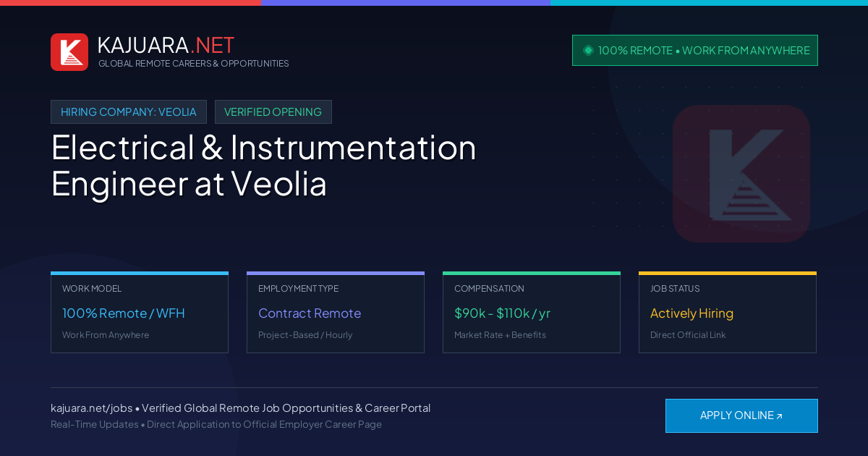Click the Electrical & Instrumentation Engineer headline
The width and height of the screenshot is (868, 456).
pyautogui.click(x=263, y=165)
